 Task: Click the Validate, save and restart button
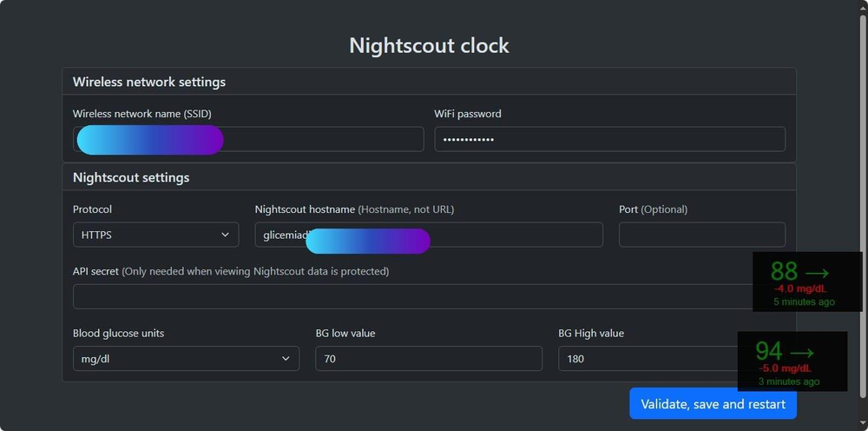pyautogui.click(x=713, y=403)
